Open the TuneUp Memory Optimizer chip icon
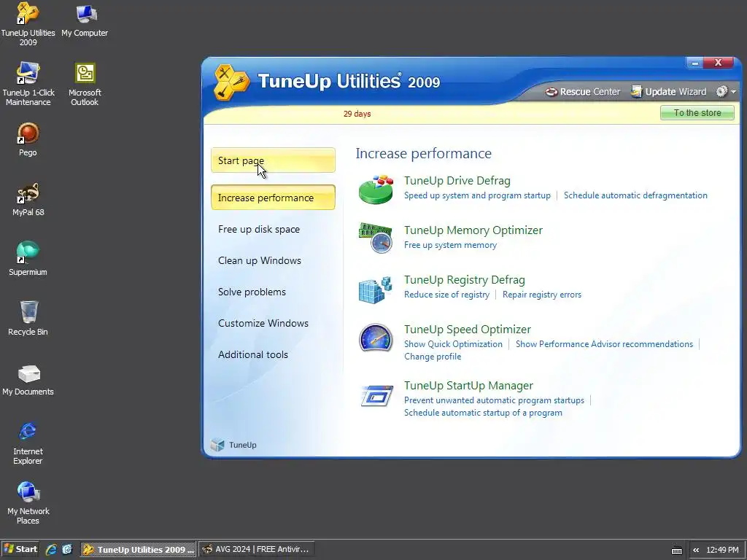This screenshot has width=747, height=560. click(x=376, y=238)
